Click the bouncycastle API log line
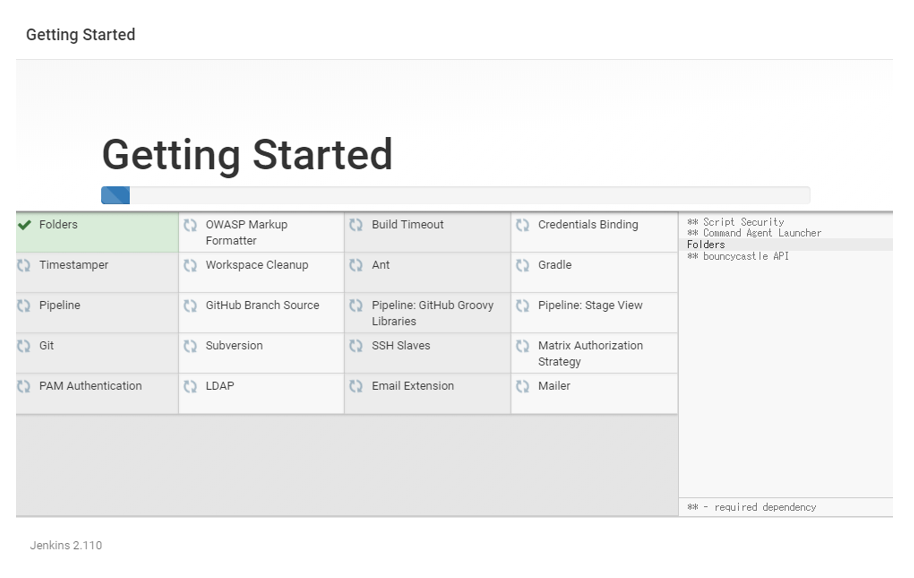 [x=738, y=256]
